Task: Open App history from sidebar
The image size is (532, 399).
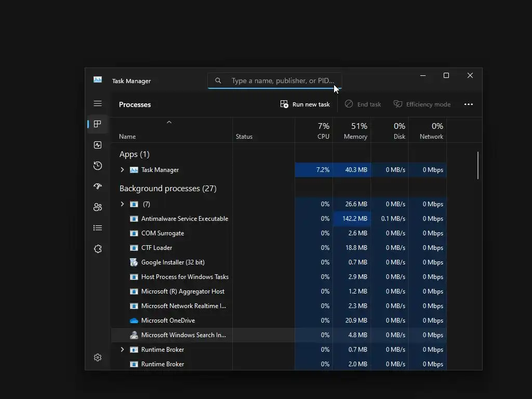Action: (98, 166)
